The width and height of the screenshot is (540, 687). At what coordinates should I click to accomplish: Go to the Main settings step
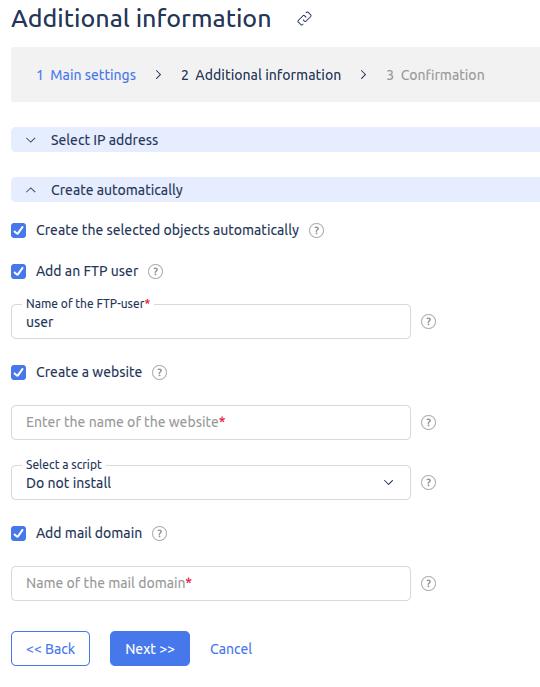[x=86, y=75]
